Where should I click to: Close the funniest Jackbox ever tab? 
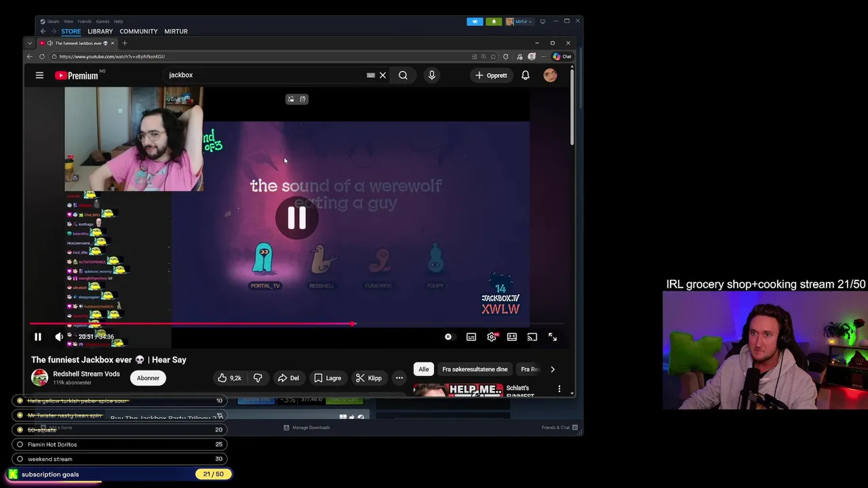pos(114,43)
